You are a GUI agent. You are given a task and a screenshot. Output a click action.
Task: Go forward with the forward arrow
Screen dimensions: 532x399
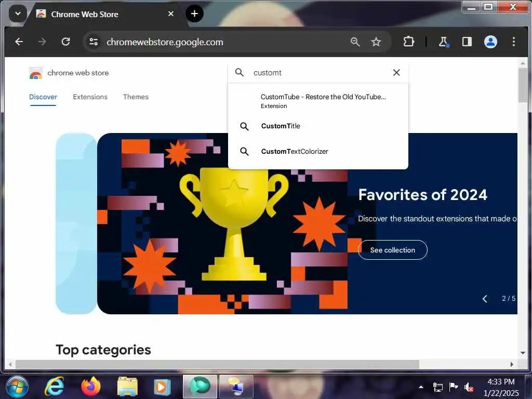pyautogui.click(x=42, y=42)
